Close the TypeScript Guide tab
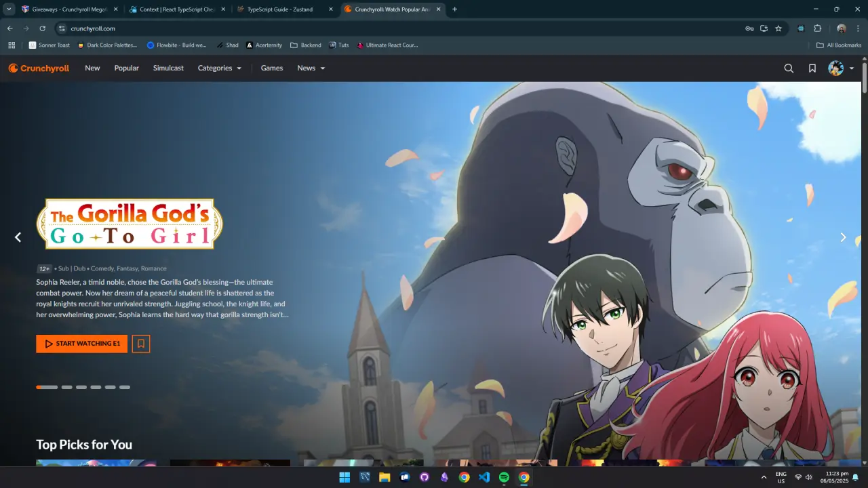Viewport: 868px width, 488px height. pyautogui.click(x=331, y=9)
